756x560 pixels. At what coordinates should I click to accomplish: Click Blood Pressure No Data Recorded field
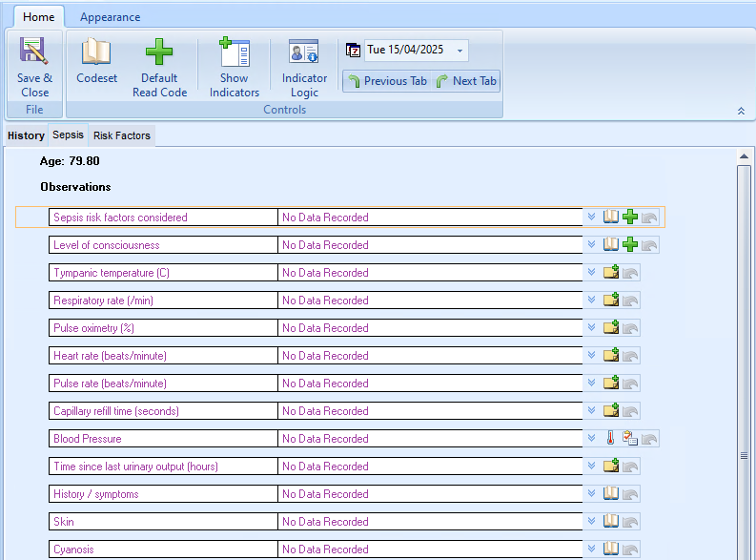point(430,439)
